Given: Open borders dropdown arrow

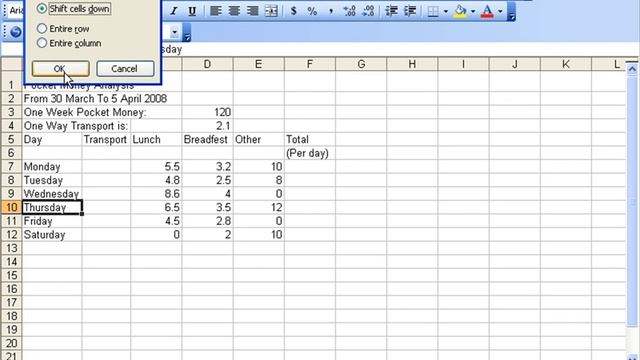Looking at the screenshot, I should (x=446, y=11).
